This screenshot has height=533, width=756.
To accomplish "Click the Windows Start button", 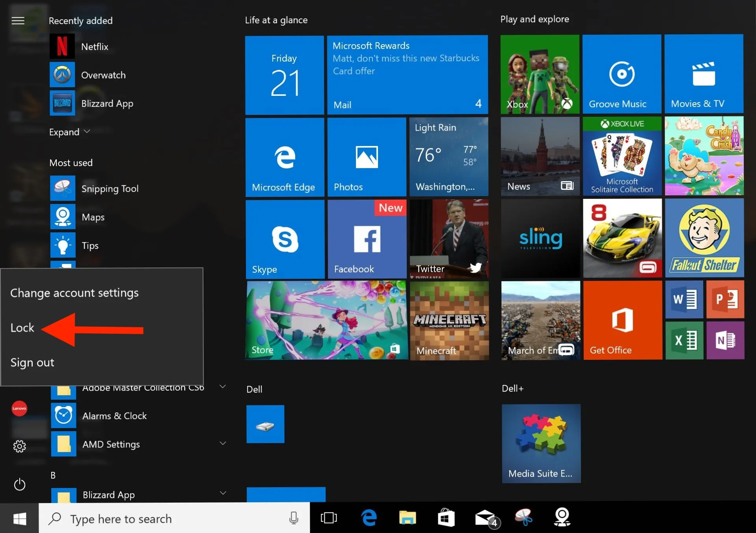I will point(19,518).
